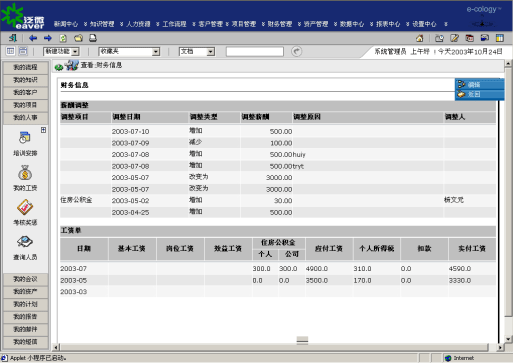Click the search text input field
Viewport: 513px width, 364px height.
tap(255, 51)
